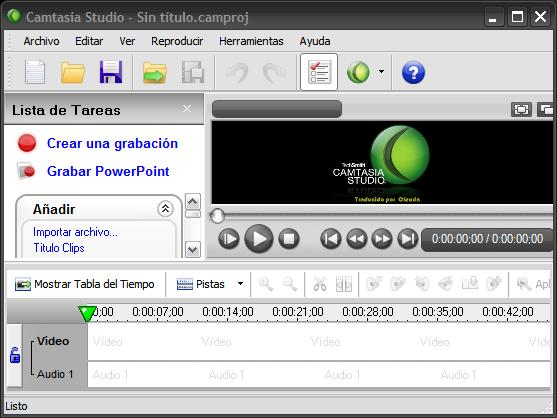This screenshot has height=418, width=557.
Task: Click the task list scroll down arrow
Action: click(193, 249)
